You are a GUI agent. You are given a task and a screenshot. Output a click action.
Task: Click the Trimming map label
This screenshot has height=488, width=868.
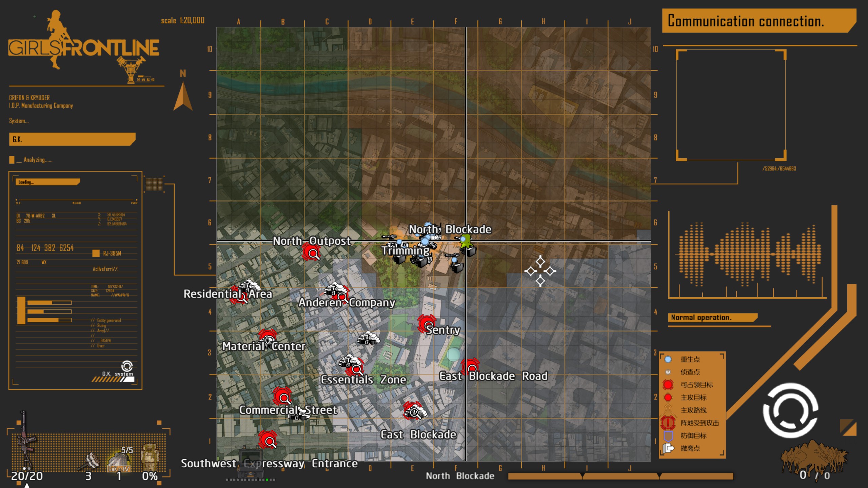tap(405, 250)
